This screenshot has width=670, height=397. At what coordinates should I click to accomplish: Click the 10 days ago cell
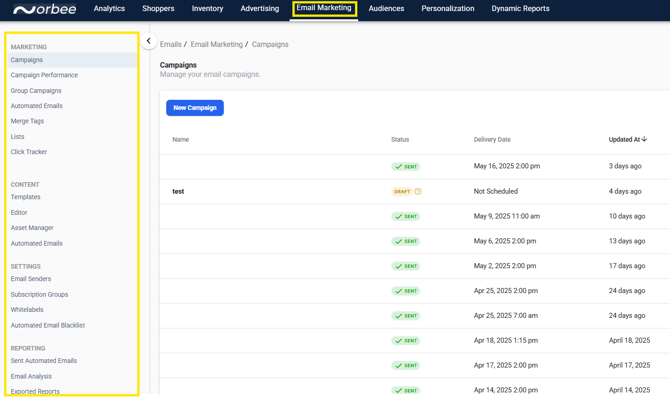click(627, 216)
